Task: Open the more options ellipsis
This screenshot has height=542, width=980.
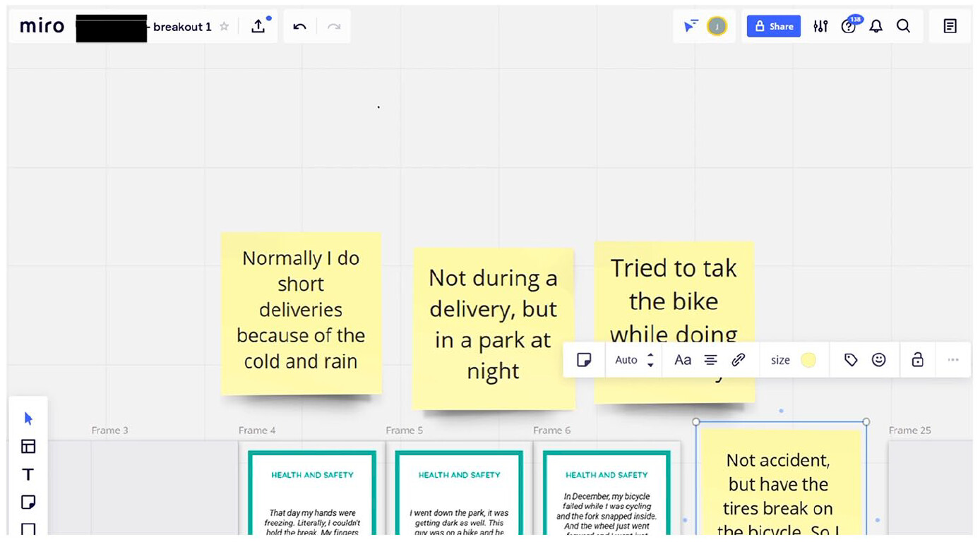Action: coord(953,360)
